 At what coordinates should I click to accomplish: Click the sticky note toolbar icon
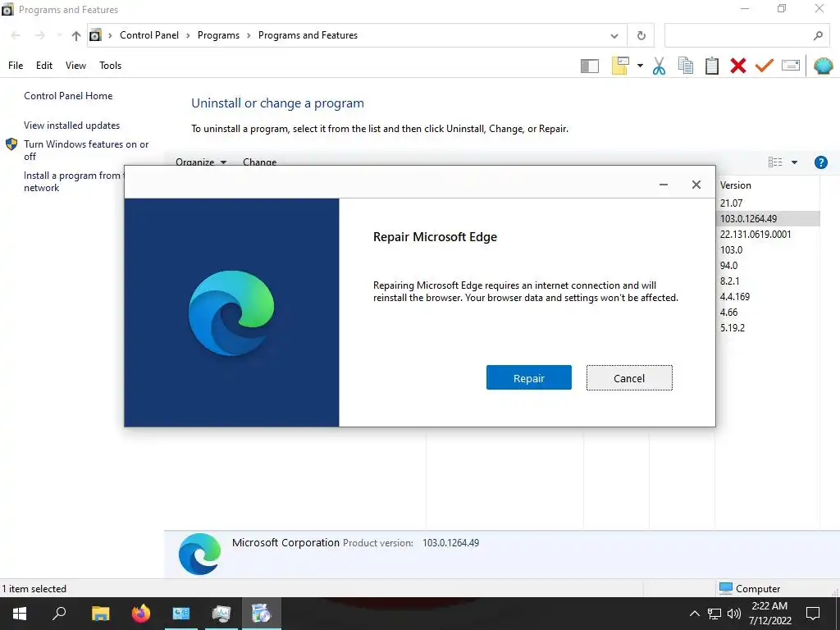click(620, 66)
